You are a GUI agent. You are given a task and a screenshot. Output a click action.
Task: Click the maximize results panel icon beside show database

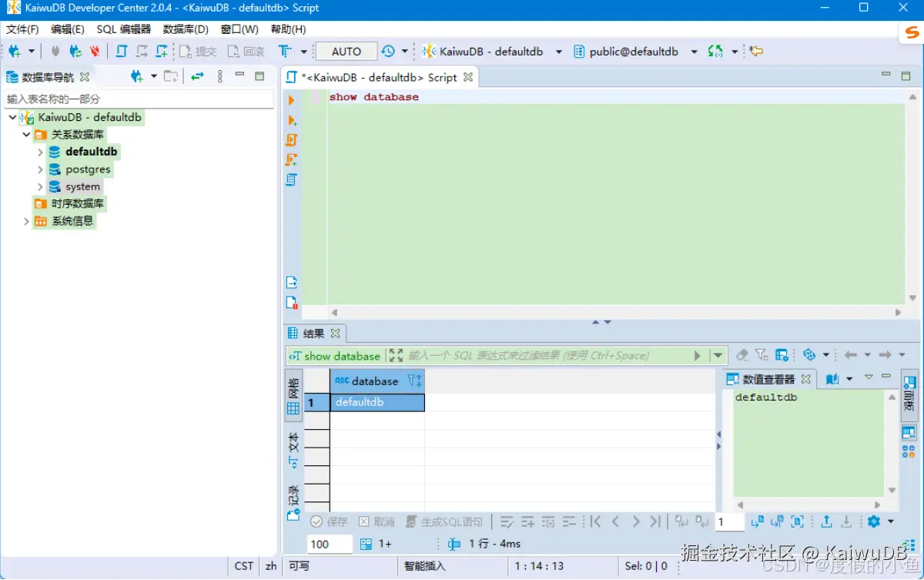click(x=396, y=355)
